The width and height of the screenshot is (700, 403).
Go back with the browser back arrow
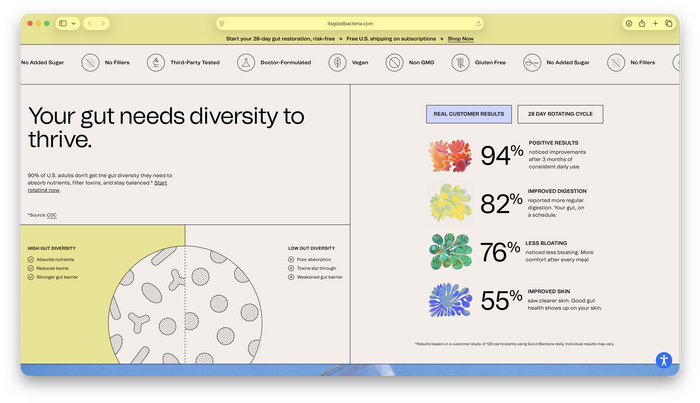coord(90,24)
